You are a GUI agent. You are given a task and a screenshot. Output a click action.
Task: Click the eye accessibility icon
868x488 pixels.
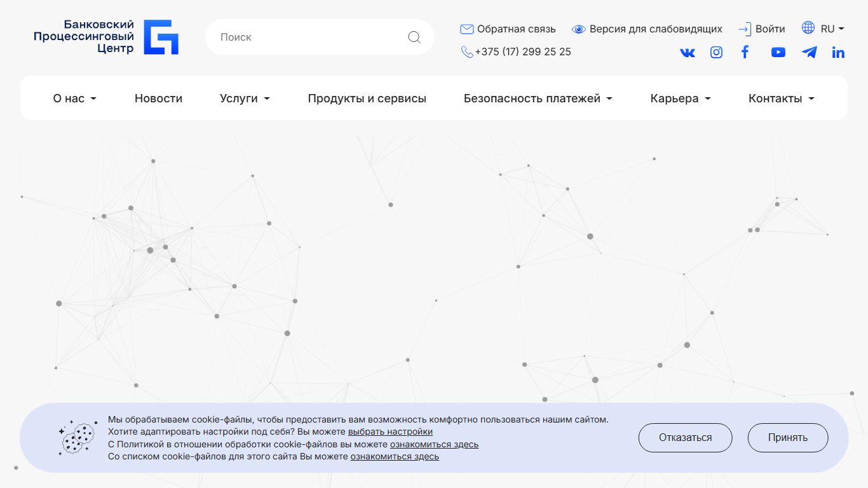(x=578, y=29)
